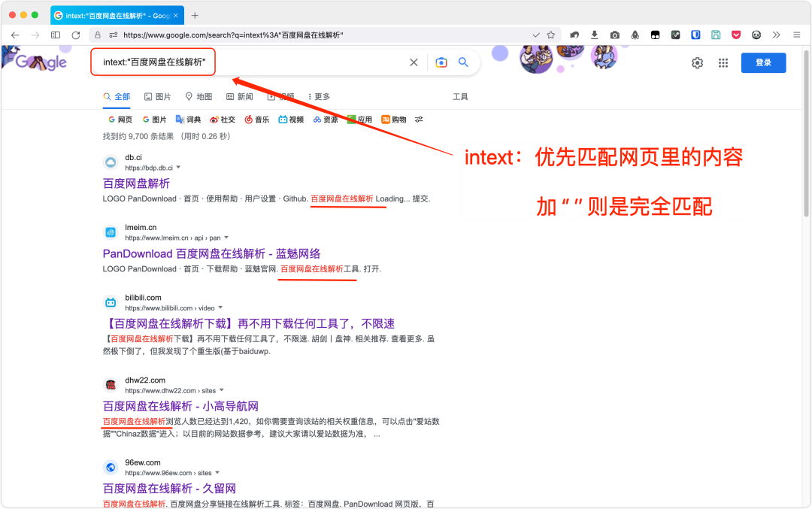The height and width of the screenshot is (509, 812).
Task: Open the filter shortcuts settings icon
Action: coord(419,120)
